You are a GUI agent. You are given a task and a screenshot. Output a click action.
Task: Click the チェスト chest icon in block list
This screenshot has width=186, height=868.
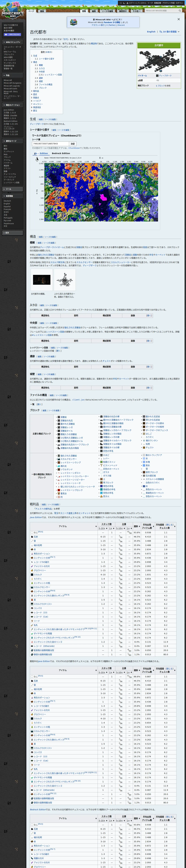click(144, 447)
